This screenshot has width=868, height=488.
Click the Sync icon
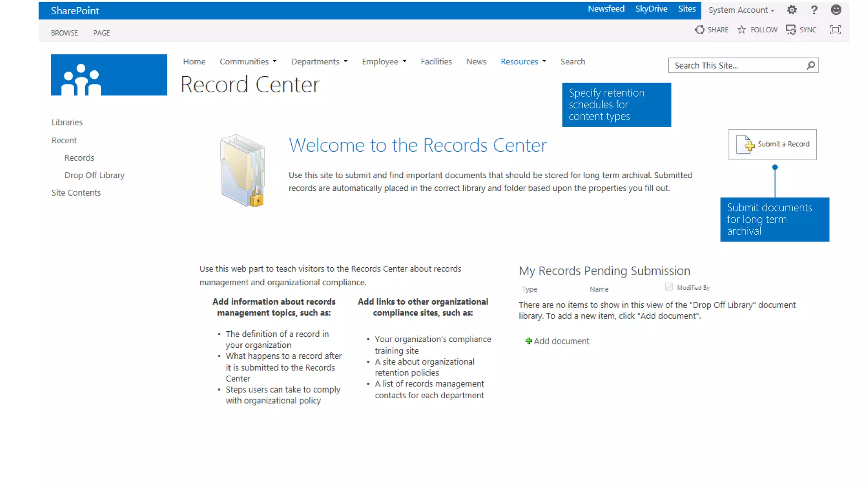791,30
